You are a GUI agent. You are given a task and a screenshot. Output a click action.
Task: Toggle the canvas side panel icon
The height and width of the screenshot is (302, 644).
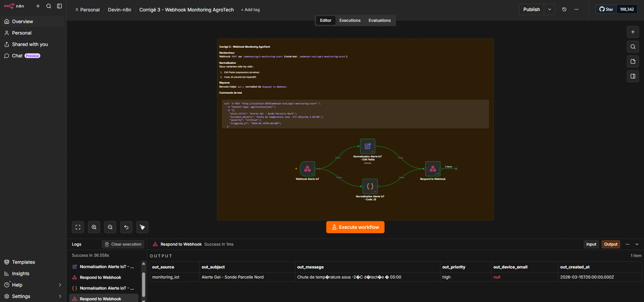(633, 76)
